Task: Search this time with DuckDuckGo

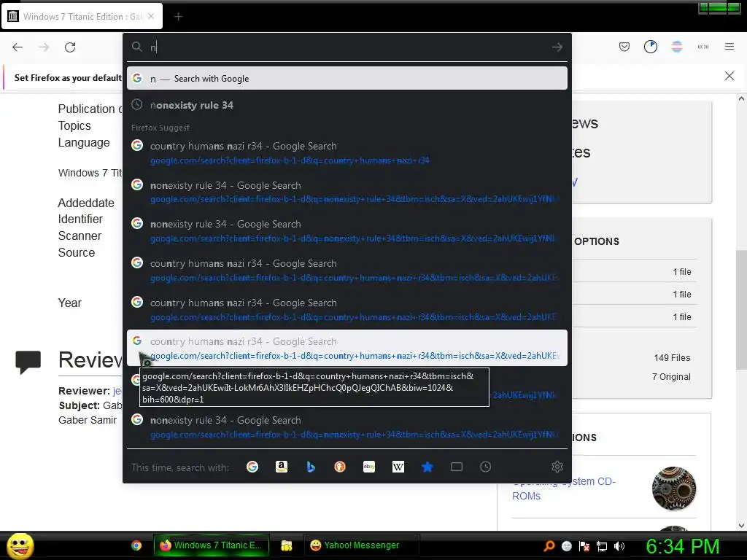Action: click(x=340, y=467)
